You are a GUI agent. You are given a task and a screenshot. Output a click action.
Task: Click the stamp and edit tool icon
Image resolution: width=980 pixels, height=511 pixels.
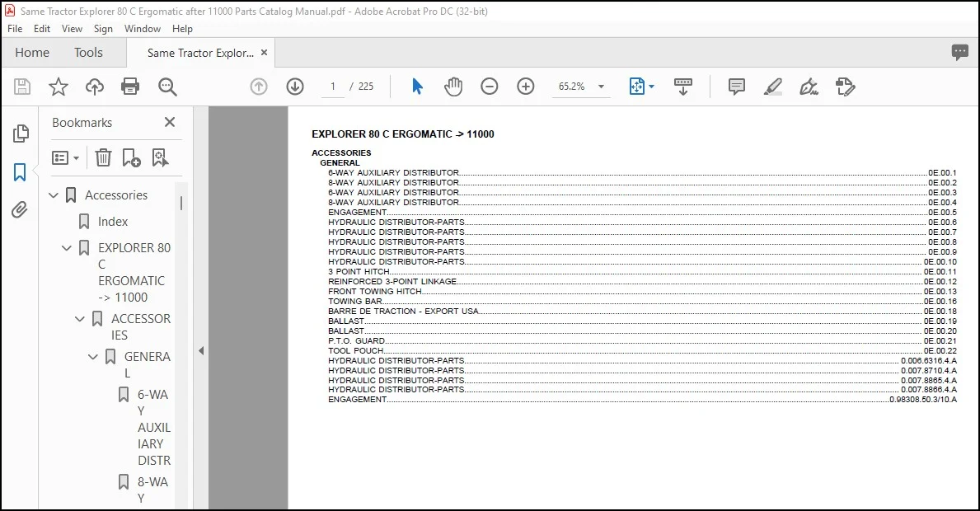click(x=845, y=87)
